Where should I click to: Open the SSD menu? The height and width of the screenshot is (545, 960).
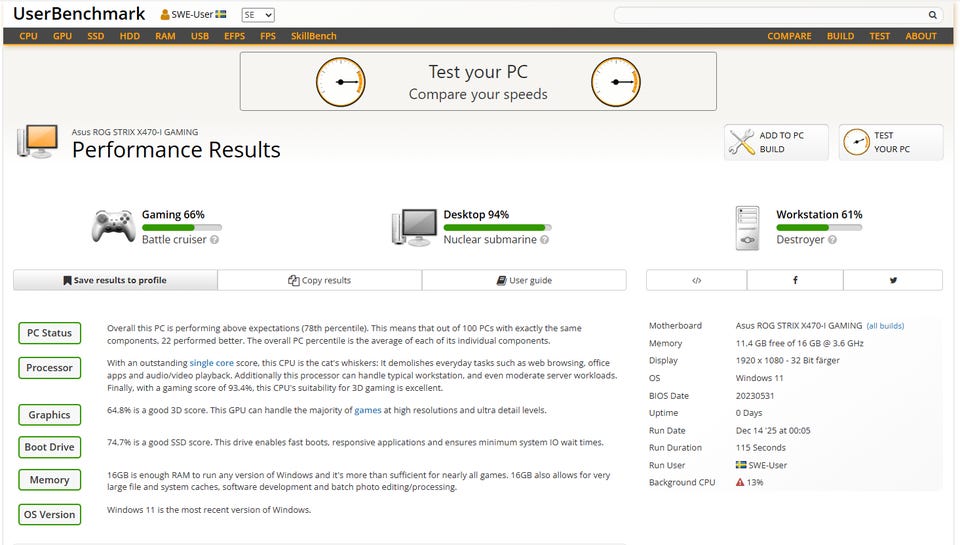point(96,36)
